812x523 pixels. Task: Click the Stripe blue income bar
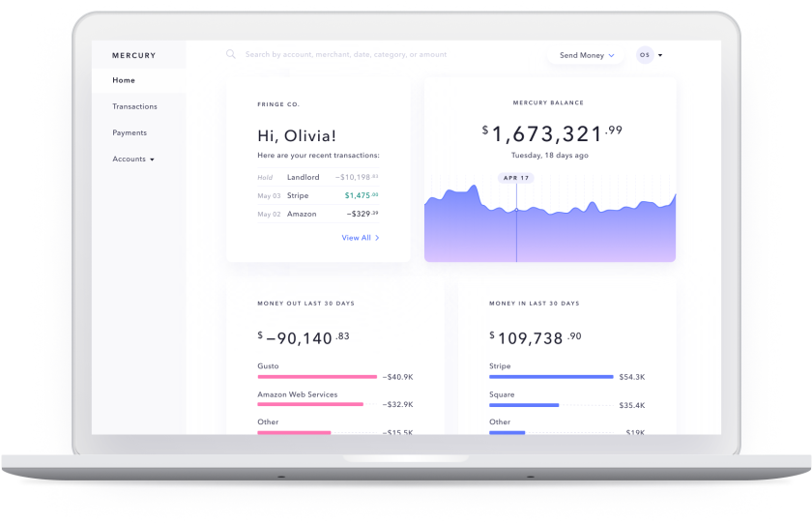pyautogui.click(x=551, y=377)
